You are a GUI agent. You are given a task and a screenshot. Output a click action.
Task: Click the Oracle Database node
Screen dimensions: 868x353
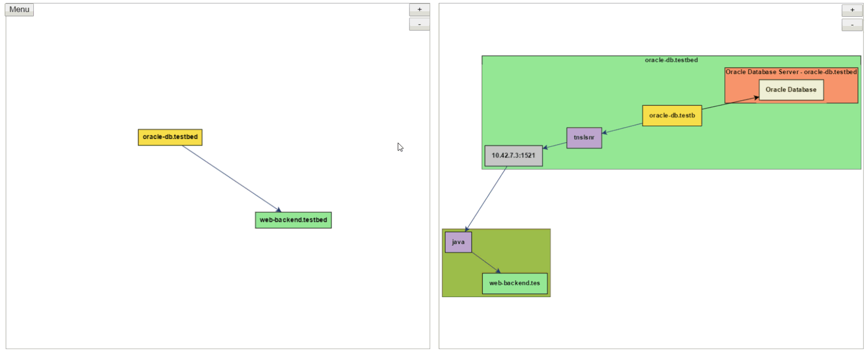tap(791, 90)
